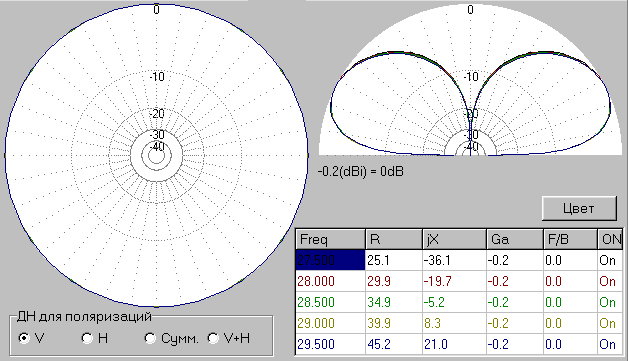Click the R value 45.2 cell
Screen dimensions: 628x361
click(x=394, y=344)
